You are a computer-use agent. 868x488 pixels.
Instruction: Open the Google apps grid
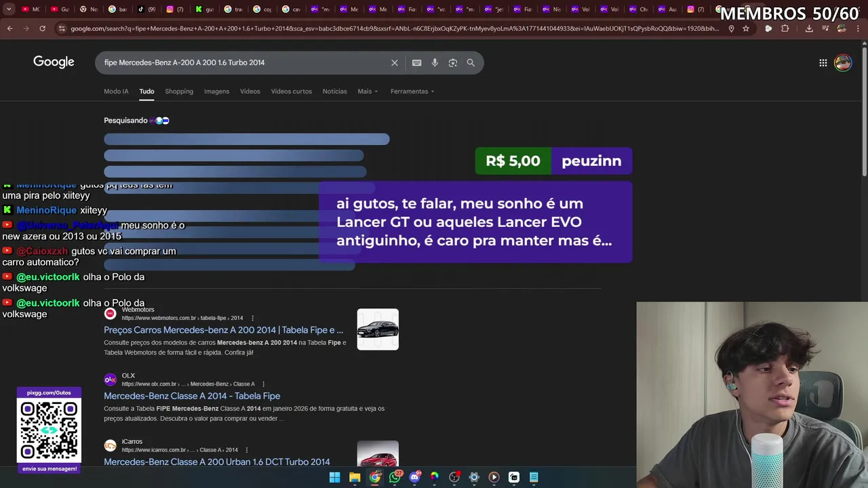[x=823, y=62]
